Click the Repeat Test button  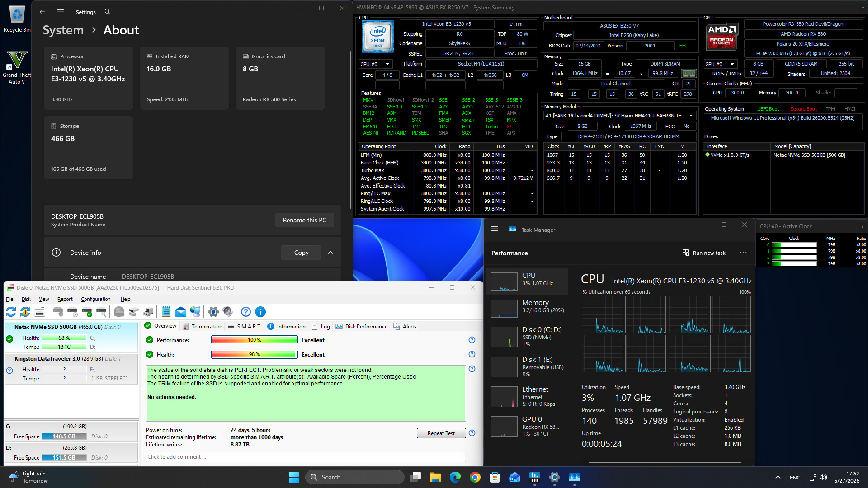(x=441, y=433)
